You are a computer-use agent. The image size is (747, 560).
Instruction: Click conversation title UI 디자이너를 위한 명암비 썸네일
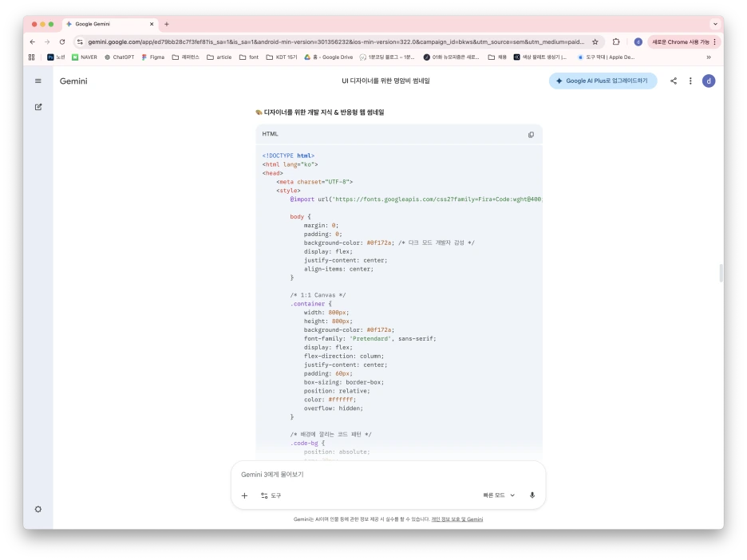(385, 81)
